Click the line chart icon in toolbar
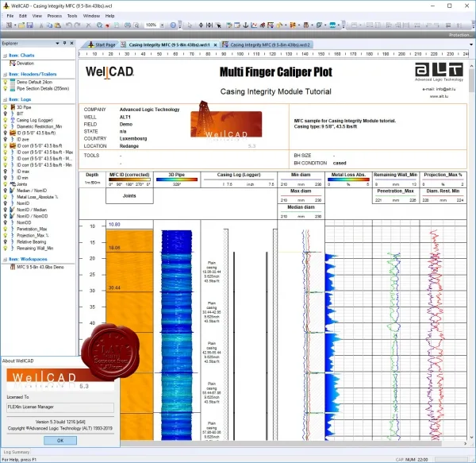This screenshot has height=463, width=476. (254, 25)
